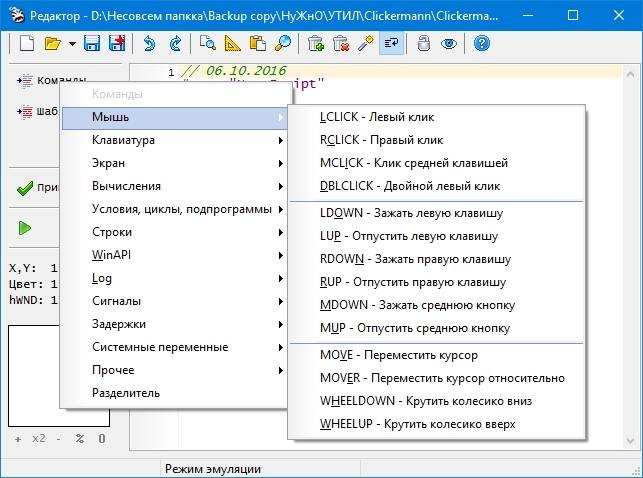Click the X,Y: coordinates readout

[x=33, y=268]
